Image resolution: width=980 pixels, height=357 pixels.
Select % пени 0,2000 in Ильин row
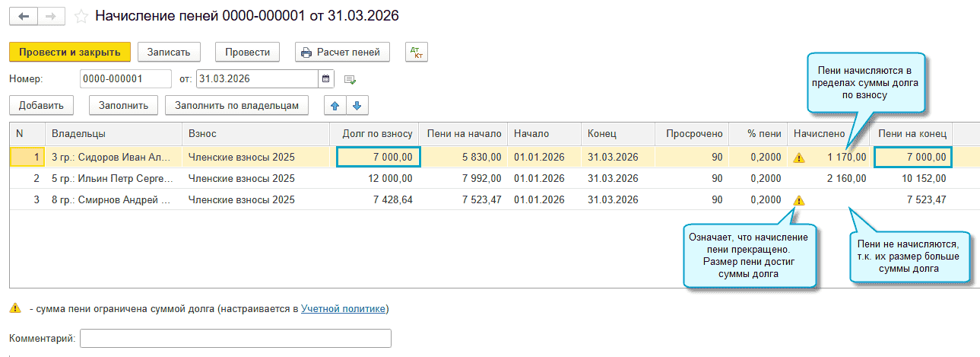click(758, 179)
